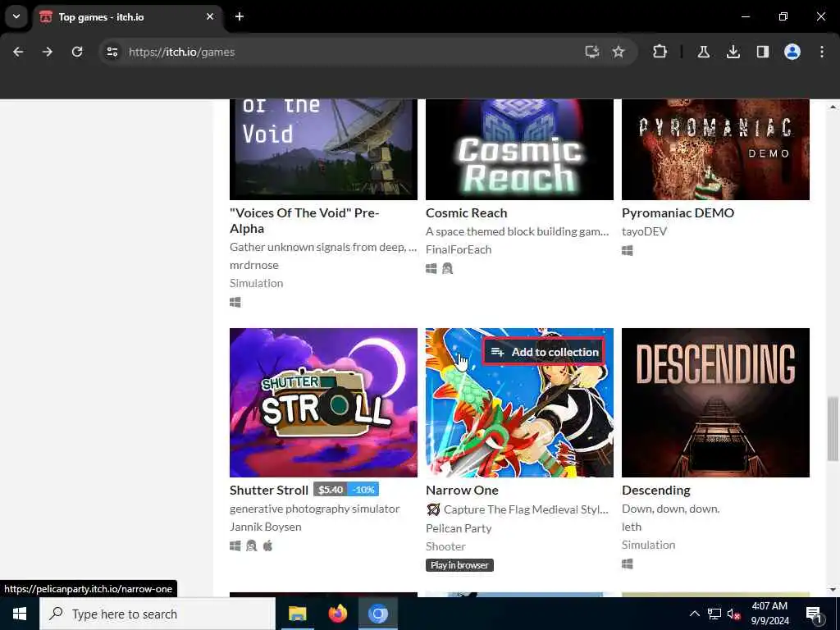Click Linux icon under Shutter Stroll
Screen dimensions: 840x630
coord(251,546)
